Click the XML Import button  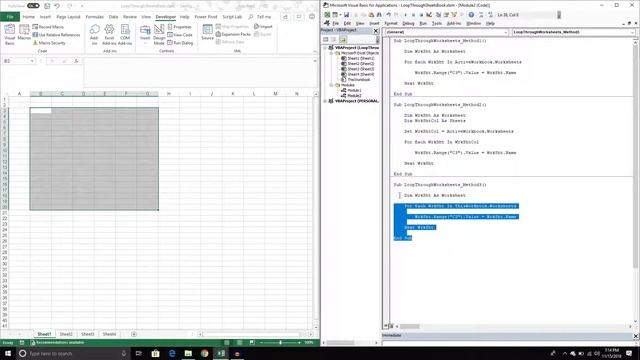[x=263, y=27]
